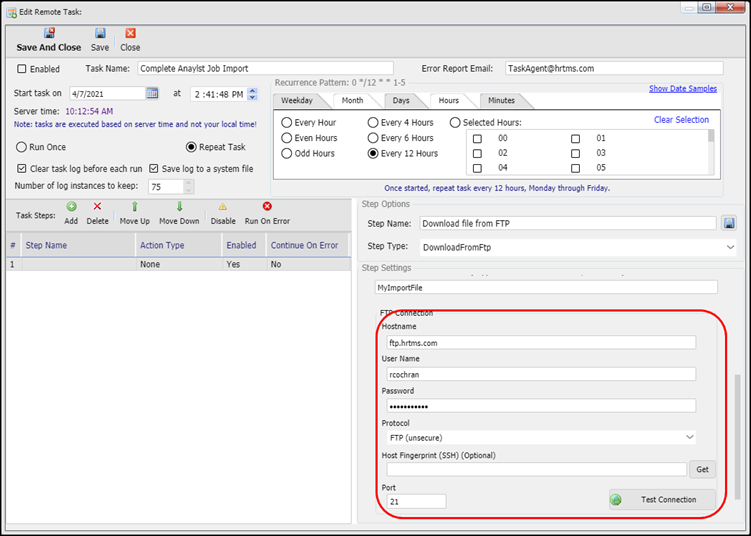Click the Get fingerprint button

pyautogui.click(x=702, y=469)
